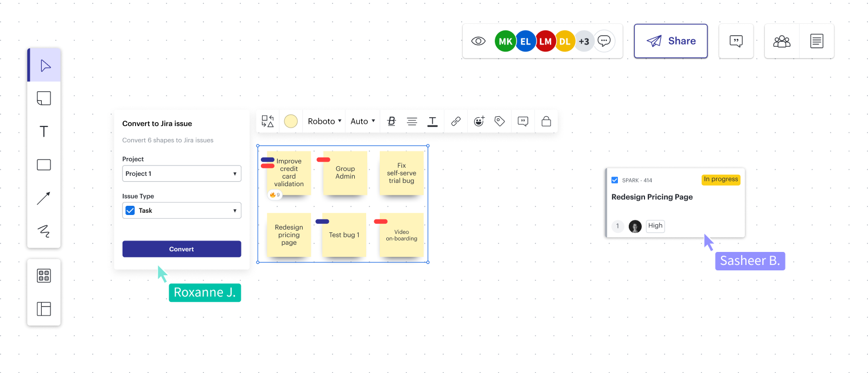Click the assignee avatar on Jira card
Viewport: 868px width, 373px height.
coord(635,226)
